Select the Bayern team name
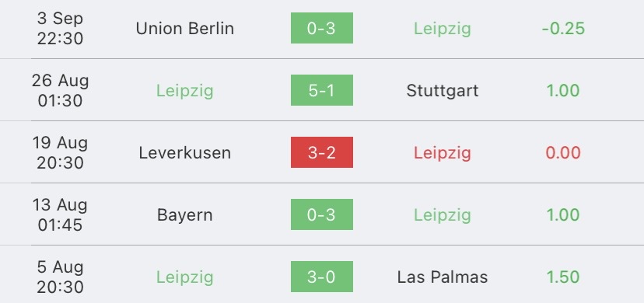This screenshot has height=303, width=644. pos(185,215)
